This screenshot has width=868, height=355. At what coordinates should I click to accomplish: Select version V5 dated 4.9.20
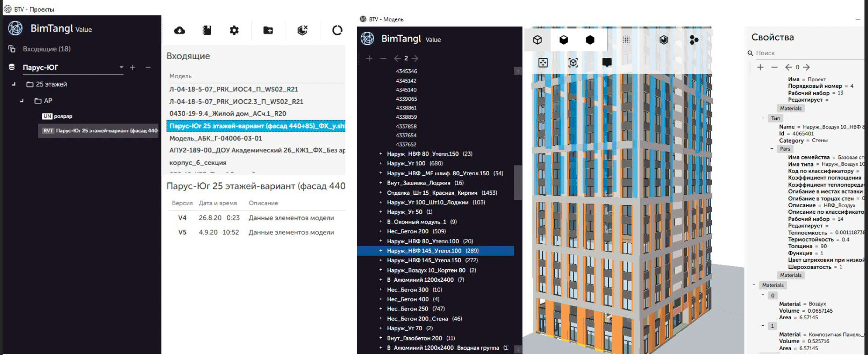click(x=256, y=232)
